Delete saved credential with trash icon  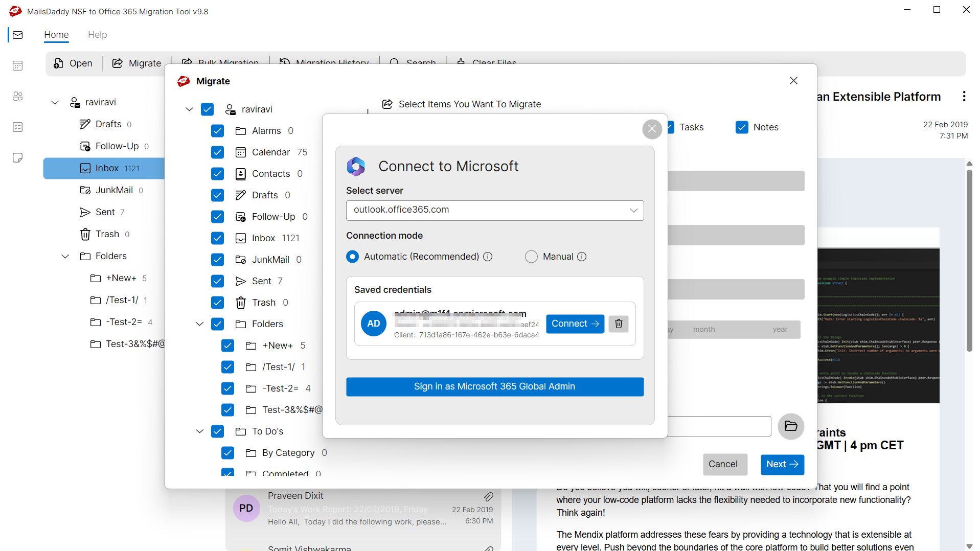(x=619, y=324)
